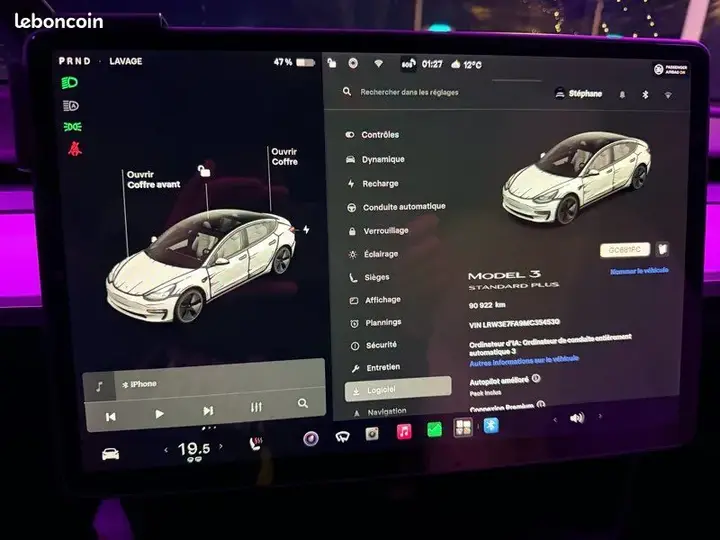
Task: Launch the purple camera app icon
Action: (x=311, y=439)
